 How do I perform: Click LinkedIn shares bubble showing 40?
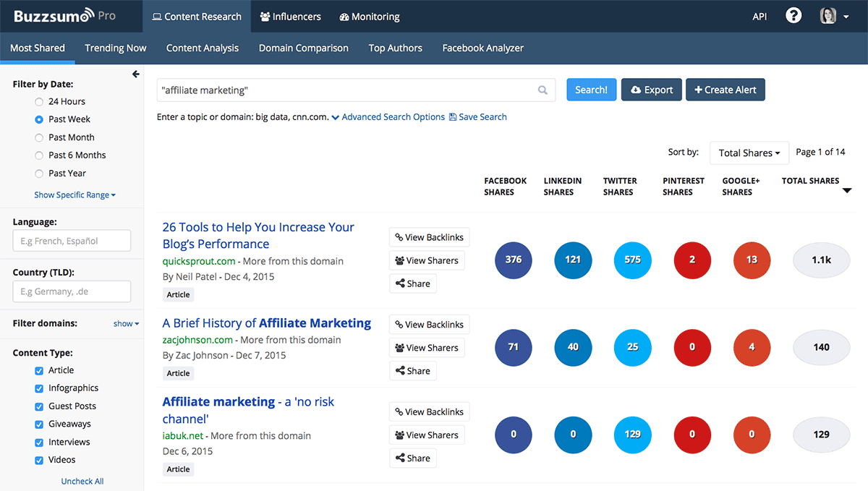coord(573,347)
